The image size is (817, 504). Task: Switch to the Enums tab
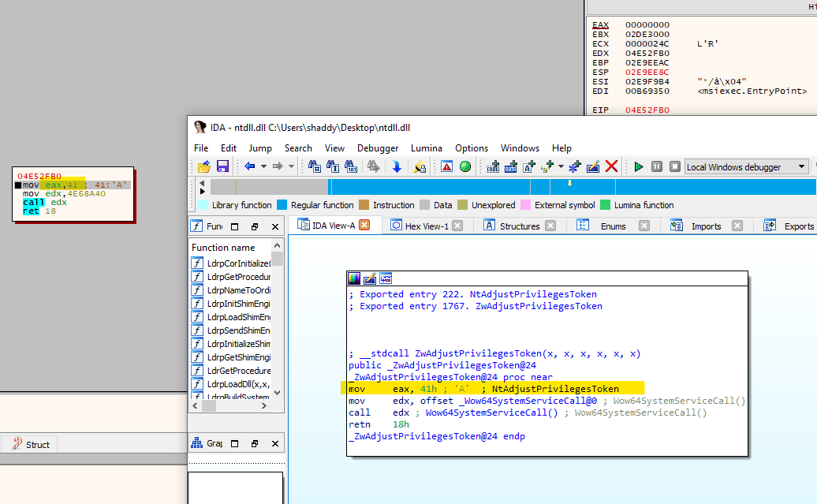[613, 226]
